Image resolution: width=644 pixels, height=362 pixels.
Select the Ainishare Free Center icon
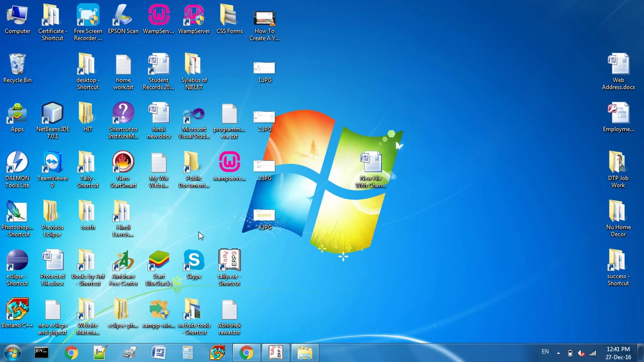[123, 268]
